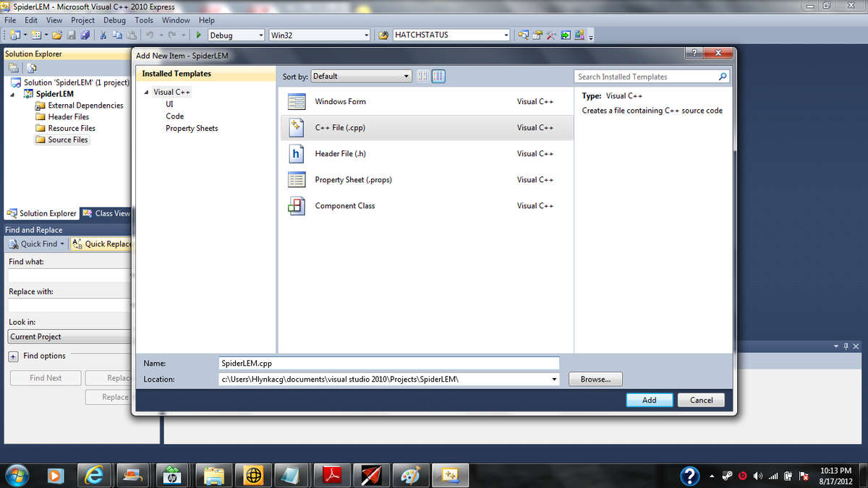Image resolution: width=868 pixels, height=488 pixels.
Task: Click the Toolbox toolbar icon
Action: (x=552, y=35)
